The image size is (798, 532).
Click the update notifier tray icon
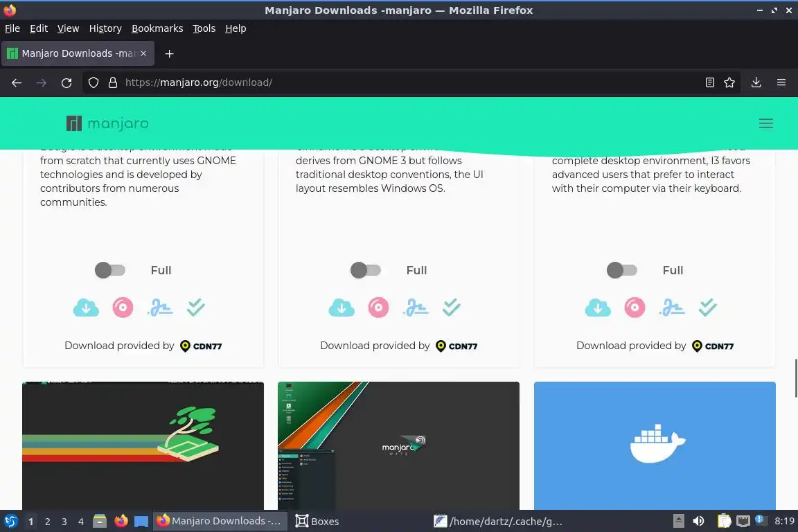click(x=760, y=520)
